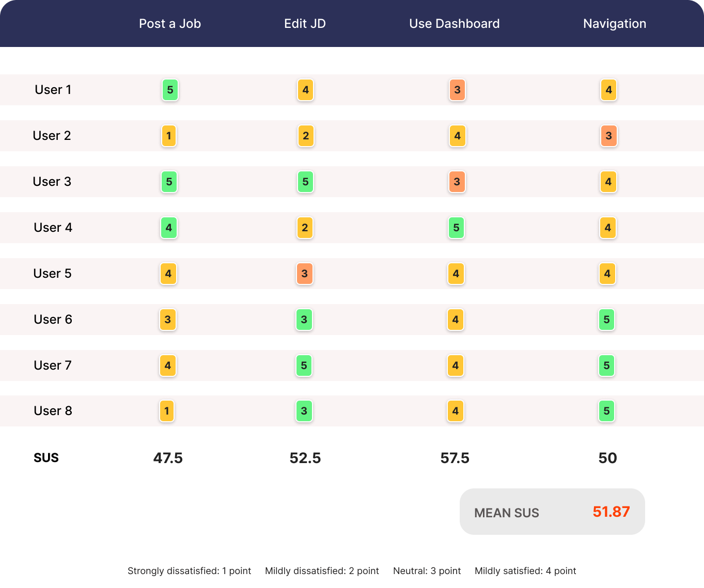
Task: Click the Mildly satisfied legend entry
Action: [x=526, y=571]
